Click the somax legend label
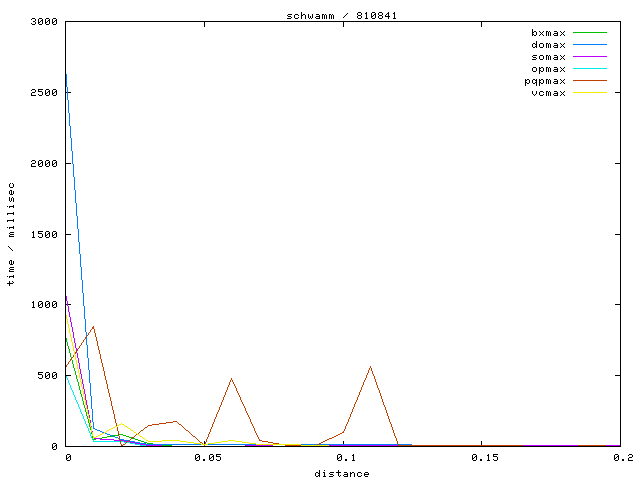 point(548,57)
